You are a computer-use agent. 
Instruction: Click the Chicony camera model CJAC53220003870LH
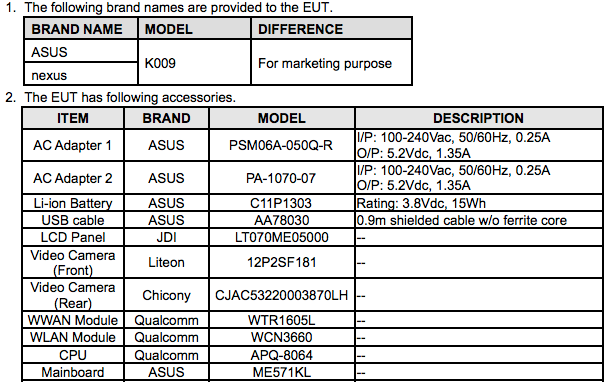[281, 295]
